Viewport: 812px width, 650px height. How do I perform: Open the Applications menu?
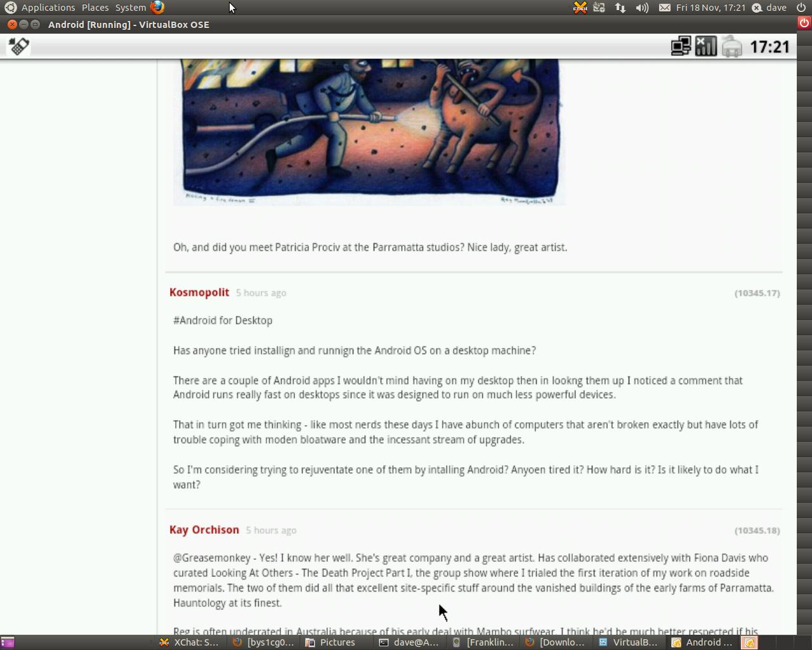[x=48, y=8]
